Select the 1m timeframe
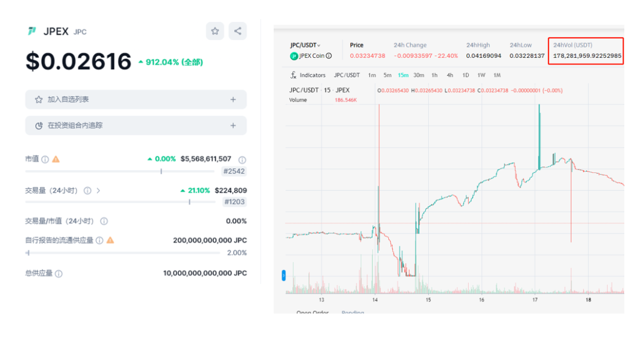Viewport: 644px width, 343px height. (x=372, y=75)
